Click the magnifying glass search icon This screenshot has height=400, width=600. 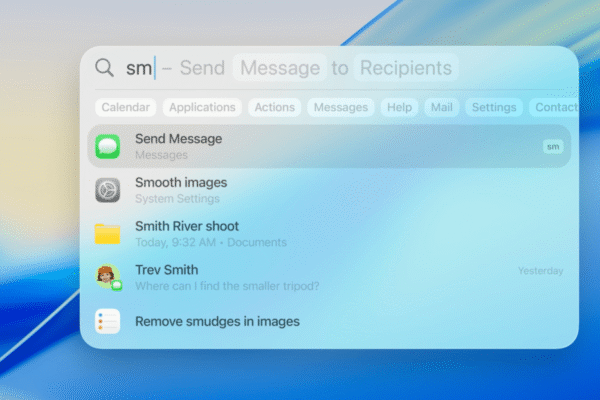104,68
